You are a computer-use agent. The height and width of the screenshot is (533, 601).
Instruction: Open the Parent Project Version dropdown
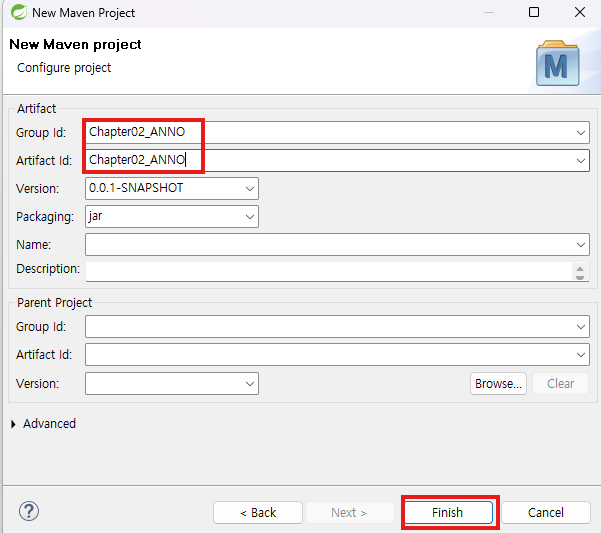click(x=250, y=384)
